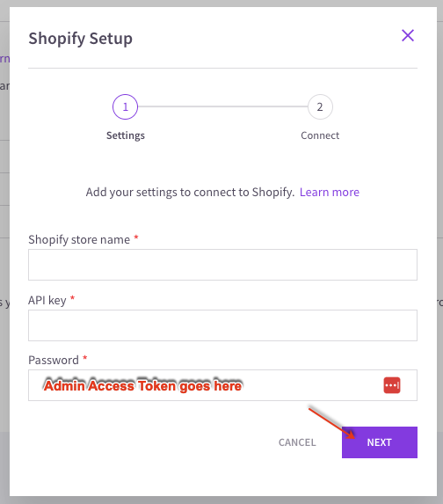Image resolution: width=443 pixels, height=504 pixels.
Task: Click the CANCEL button
Action: 297,442
